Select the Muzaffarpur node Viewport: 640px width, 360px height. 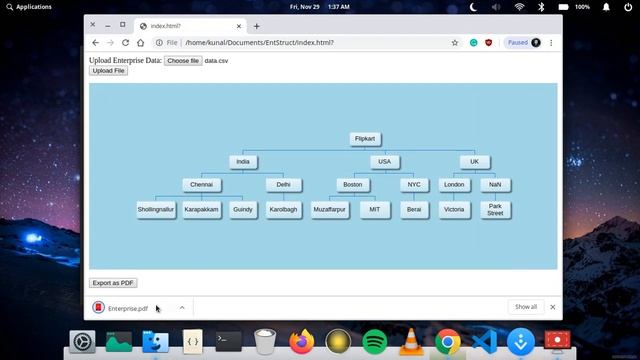[329, 209]
